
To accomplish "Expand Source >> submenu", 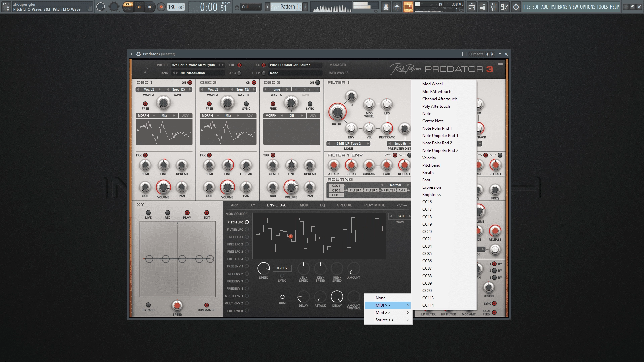I will pyautogui.click(x=388, y=320).
